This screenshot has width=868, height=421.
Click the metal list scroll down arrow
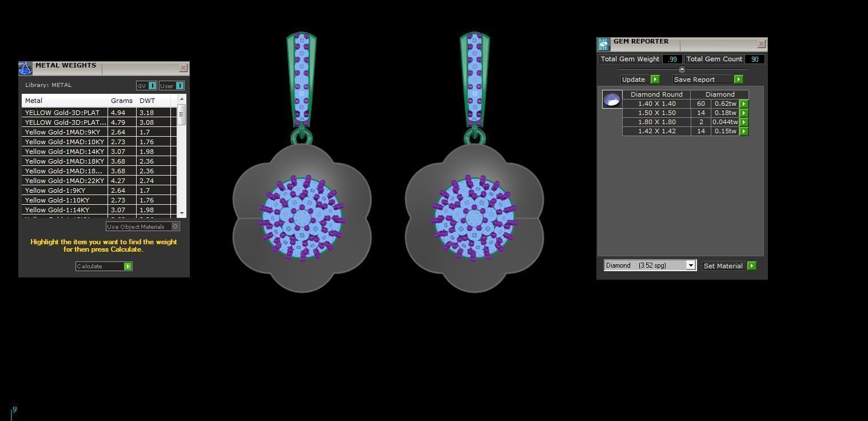(182, 213)
